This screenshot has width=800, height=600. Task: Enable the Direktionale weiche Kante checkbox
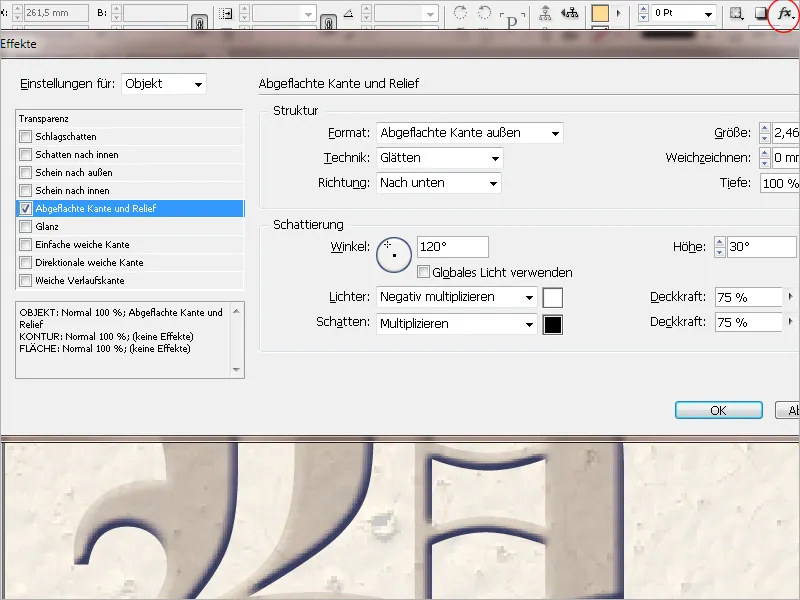[26, 263]
